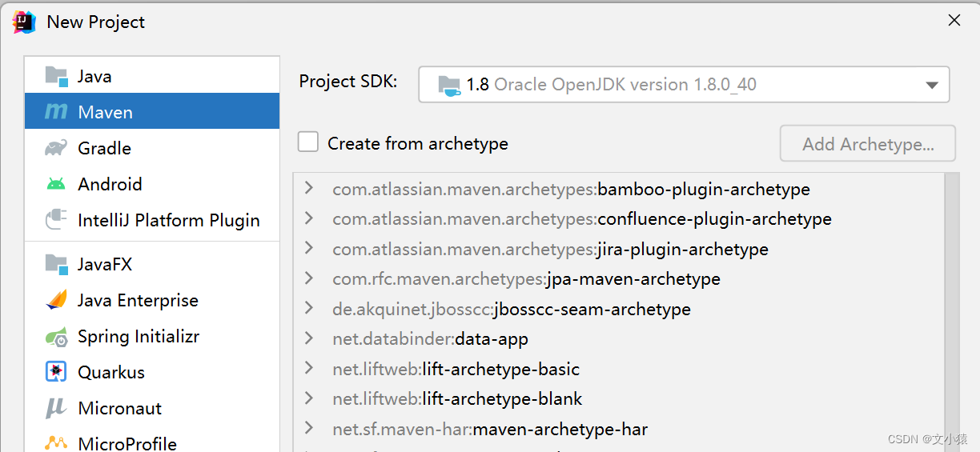Select IntelliJ Platform Plugin project type
This screenshot has height=452, width=980.
pos(152,220)
